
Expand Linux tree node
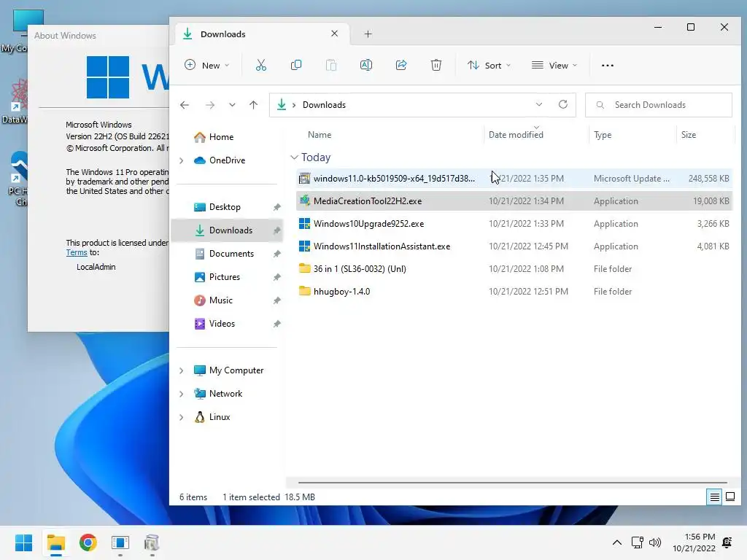(x=182, y=417)
